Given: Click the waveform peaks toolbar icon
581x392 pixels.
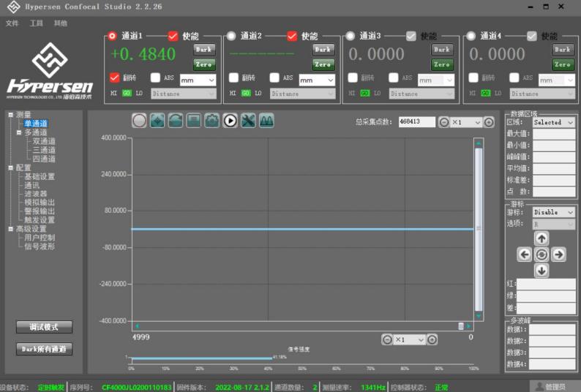Looking at the screenshot, I should click(266, 121).
